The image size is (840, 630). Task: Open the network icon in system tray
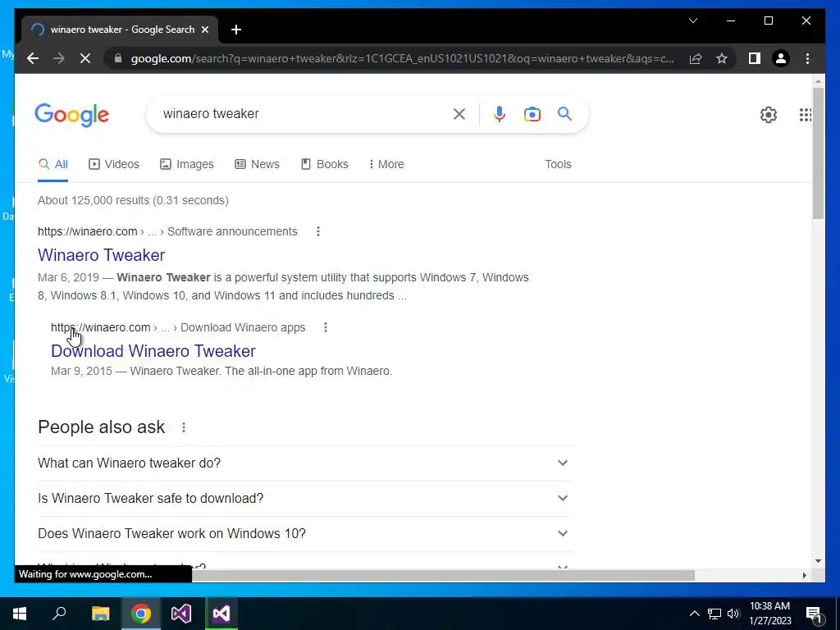tap(714, 614)
